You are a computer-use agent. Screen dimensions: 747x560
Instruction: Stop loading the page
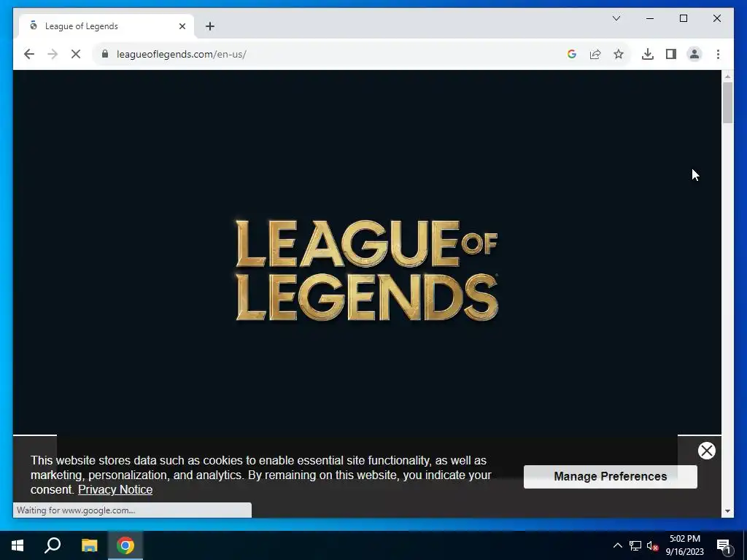pyautogui.click(x=76, y=54)
